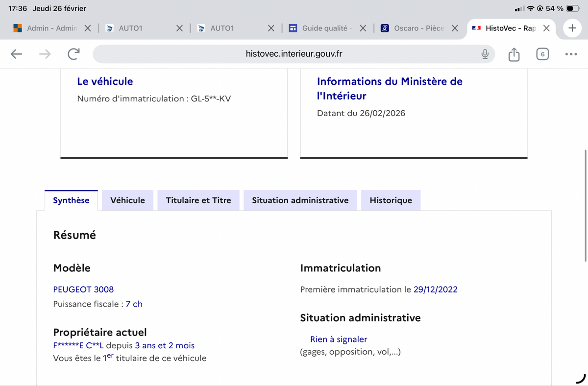Close the Oscaro tab
This screenshot has width=588, height=386.
pos(455,28)
